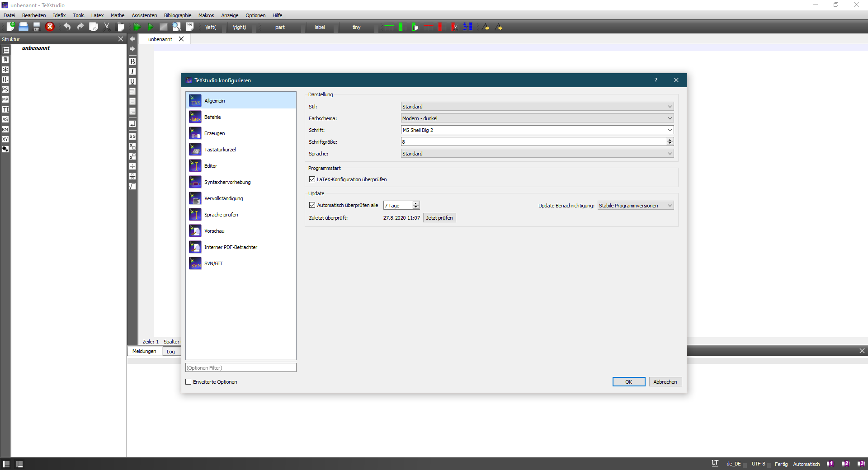Uncheck Automatisch überprüfen alle
868x470 pixels.
click(312, 205)
